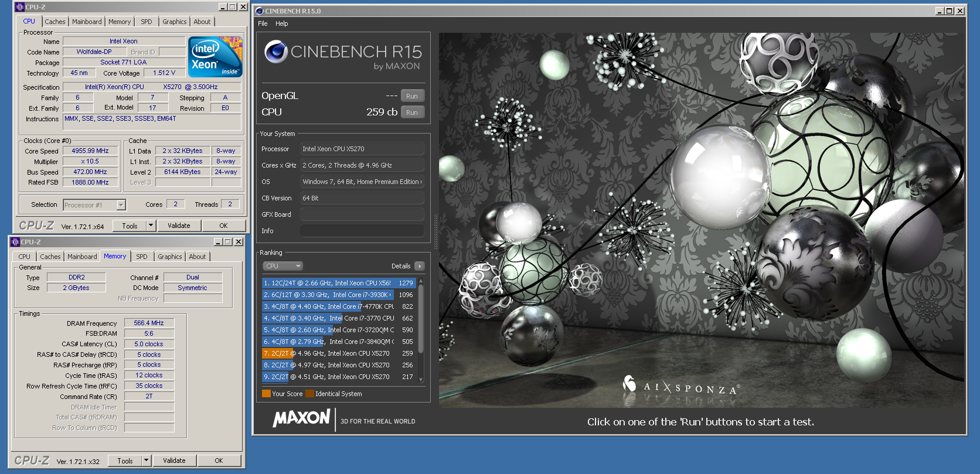The image size is (980, 474).
Task: Click OK in bottom CPU-Z window
Action: tap(219, 461)
